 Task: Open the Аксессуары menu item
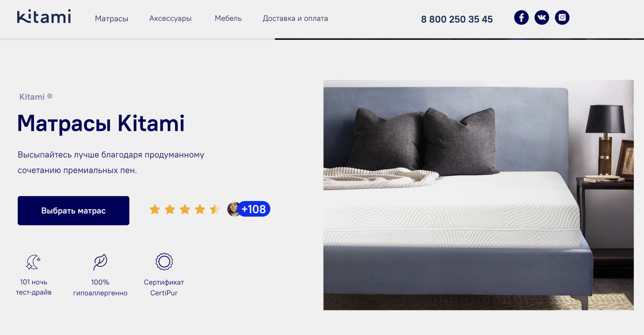point(170,18)
